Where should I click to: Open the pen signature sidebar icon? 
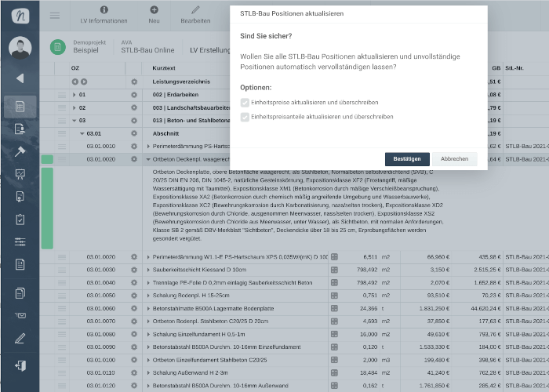[x=20, y=339]
